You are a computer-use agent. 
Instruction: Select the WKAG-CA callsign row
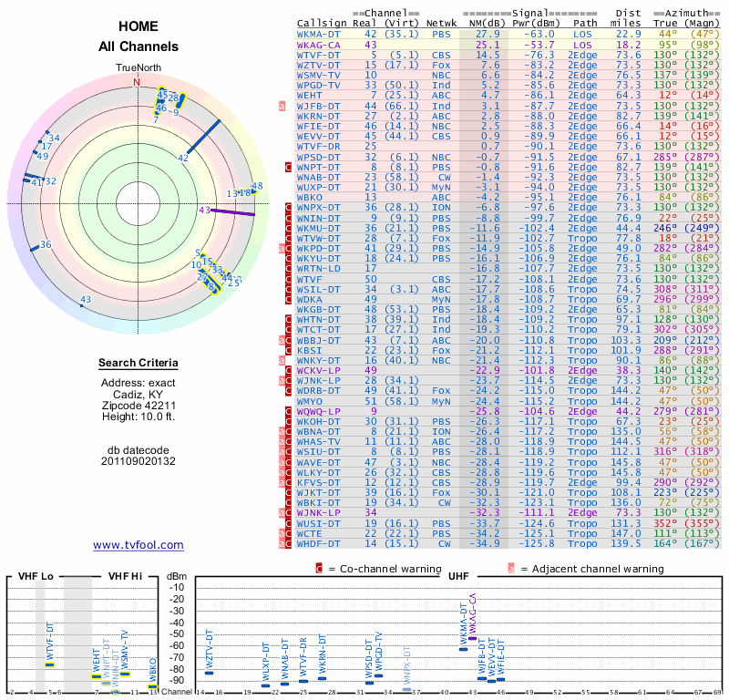click(319, 44)
